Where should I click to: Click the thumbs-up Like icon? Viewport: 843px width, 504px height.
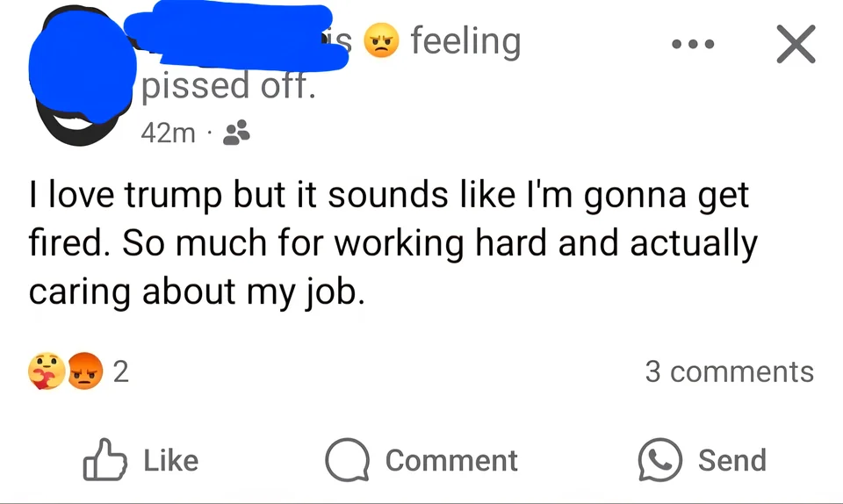(104, 460)
